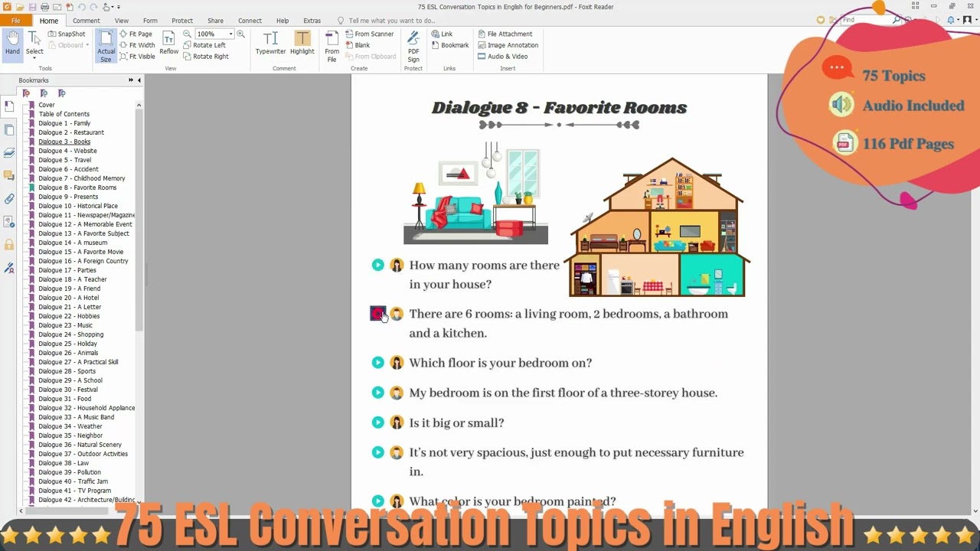Viewport: 980px width, 551px height.
Task: Switch to the Comment ribbon tab
Action: tap(86, 21)
